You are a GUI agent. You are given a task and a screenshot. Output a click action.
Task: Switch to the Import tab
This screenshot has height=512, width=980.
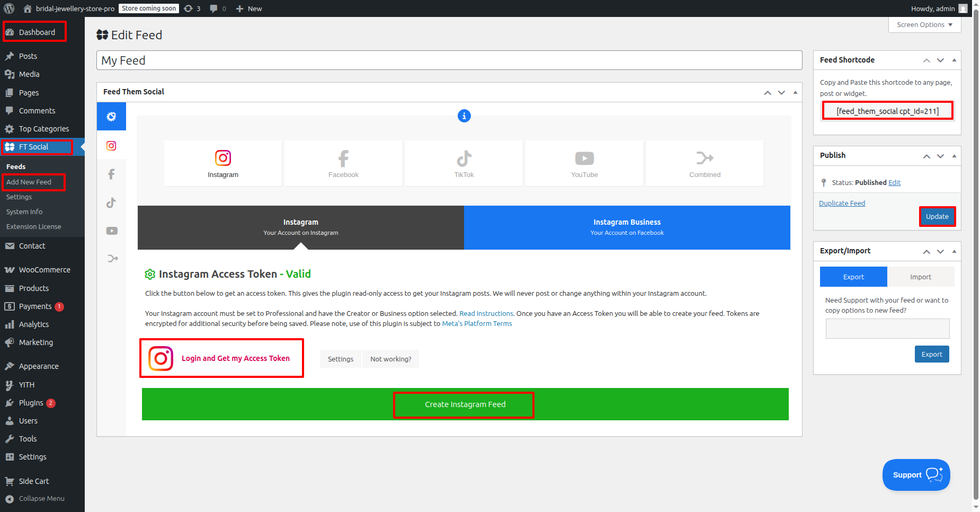click(920, 277)
